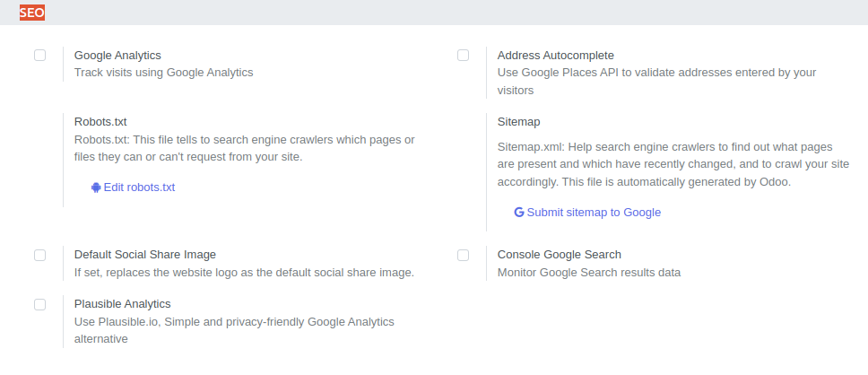The height and width of the screenshot is (375, 868).
Task: Enable the Google Analytics checkbox
Action: pos(39,56)
